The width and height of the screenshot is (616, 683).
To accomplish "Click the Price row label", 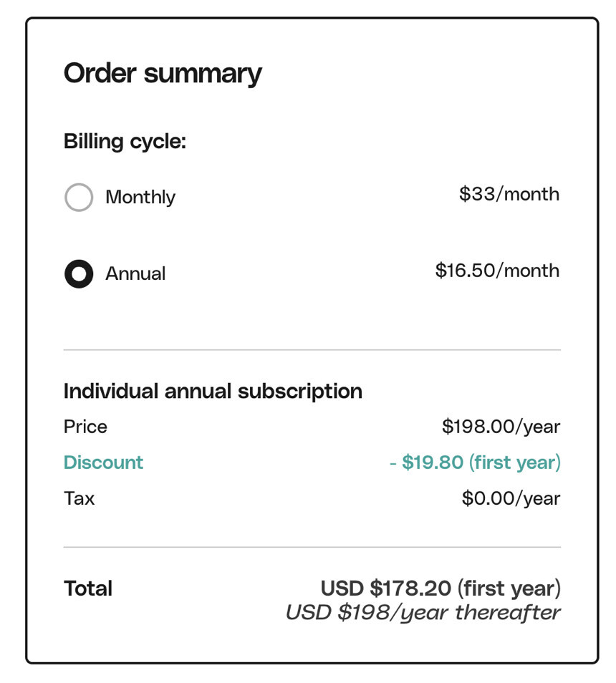I will point(85,427).
